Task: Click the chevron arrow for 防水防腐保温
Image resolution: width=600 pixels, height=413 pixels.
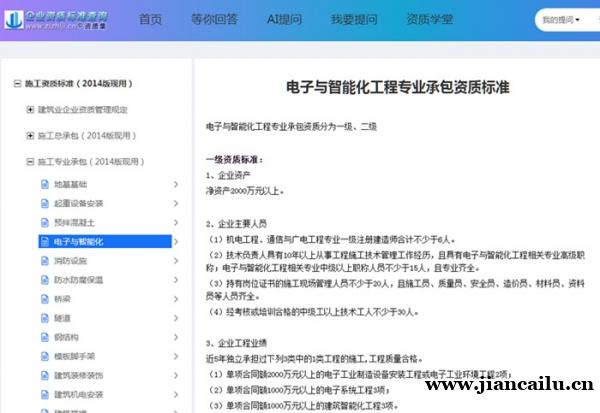Action: pyautogui.click(x=176, y=280)
